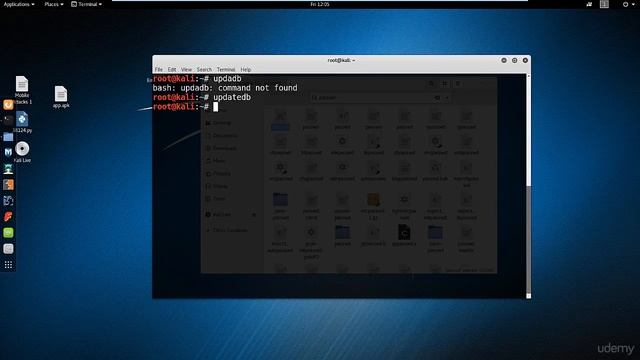Click the 'command not found' error line
The width and height of the screenshot is (640, 360).
[225, 88]
